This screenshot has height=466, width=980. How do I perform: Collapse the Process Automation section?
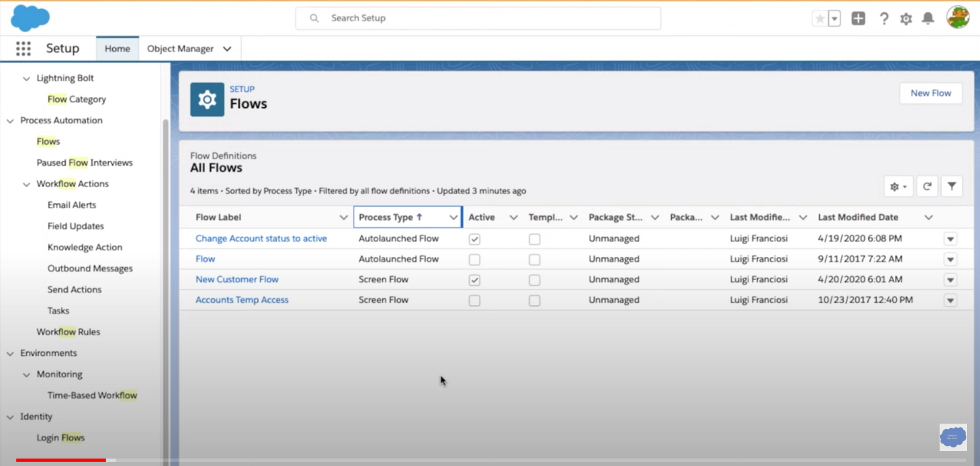(x=10, y=121)
